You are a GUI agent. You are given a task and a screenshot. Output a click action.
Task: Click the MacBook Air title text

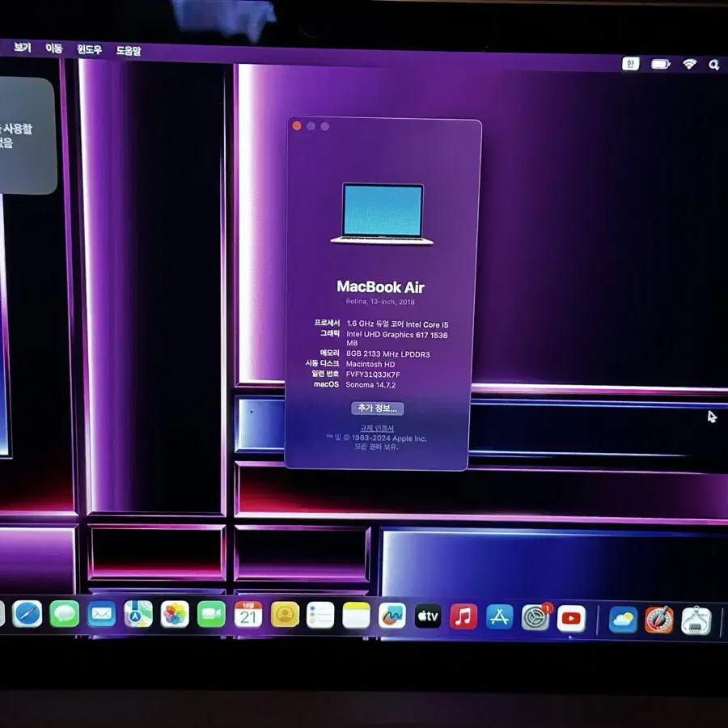(380, 287)
